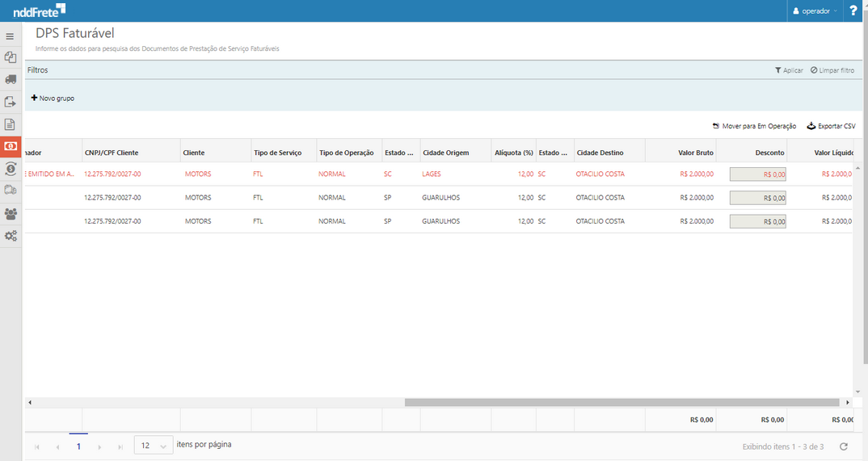The height and width of the screenshot is (461, 868).
Task: Expand the items per page dropdown
Action: point(154,446)
